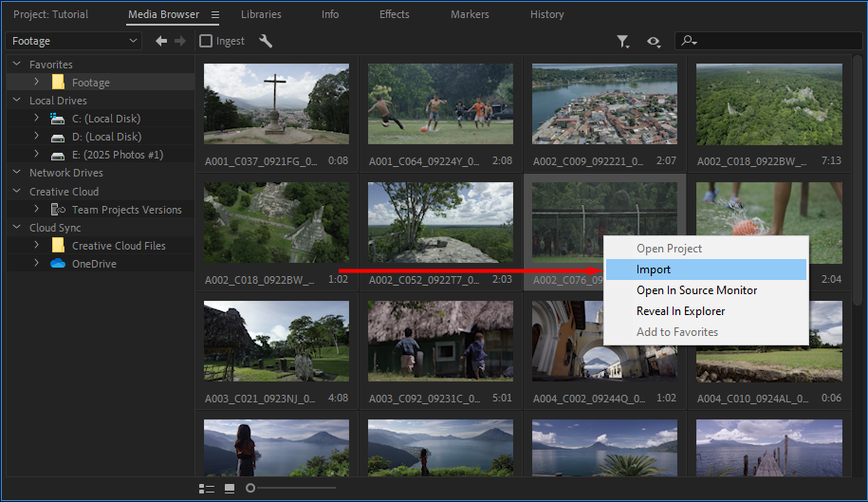Click the thumbnail zoom slider handle

pyautogui.click(x=250, y=488)
